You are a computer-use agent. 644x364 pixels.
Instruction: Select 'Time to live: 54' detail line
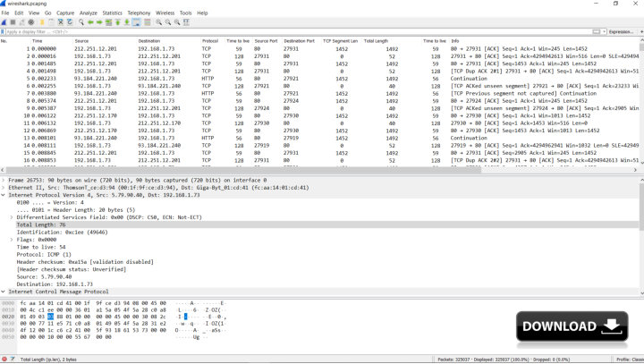[x=41, y=248]
